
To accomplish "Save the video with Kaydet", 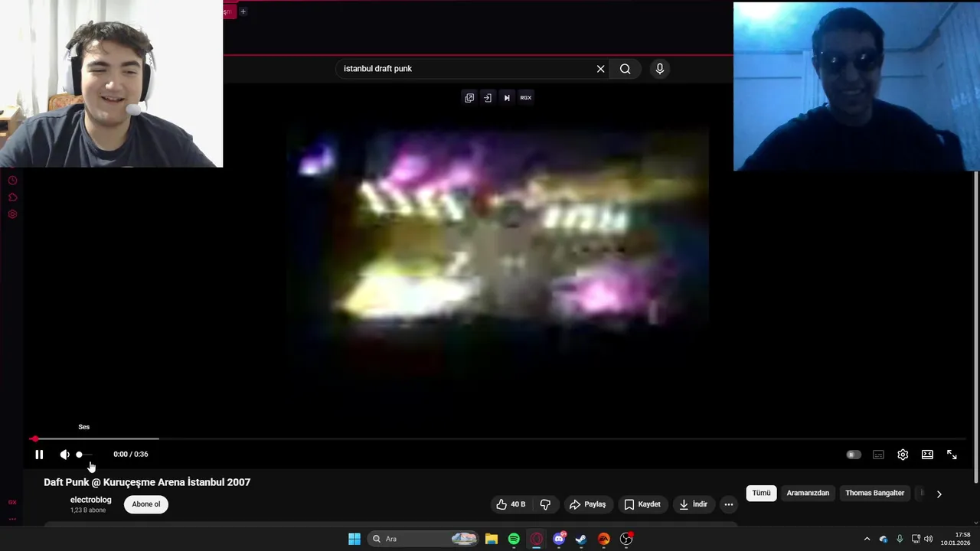I will click(x=642, y=504).
